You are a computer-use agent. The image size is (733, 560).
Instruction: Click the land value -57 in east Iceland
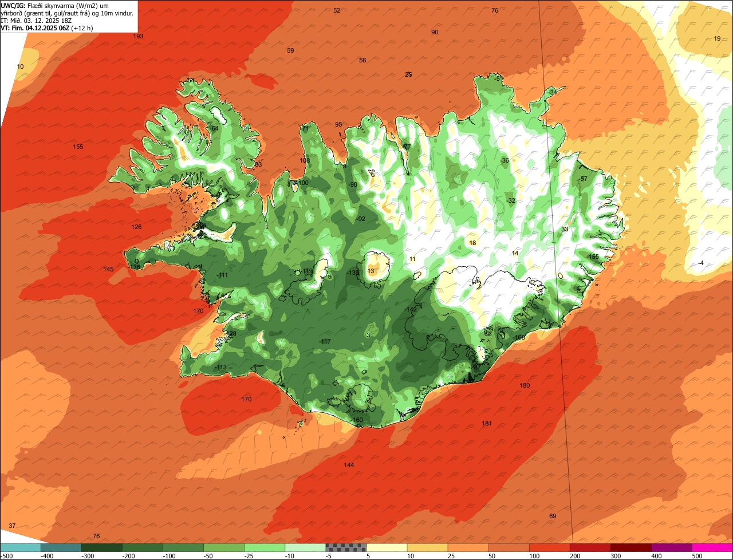(583, 179)
